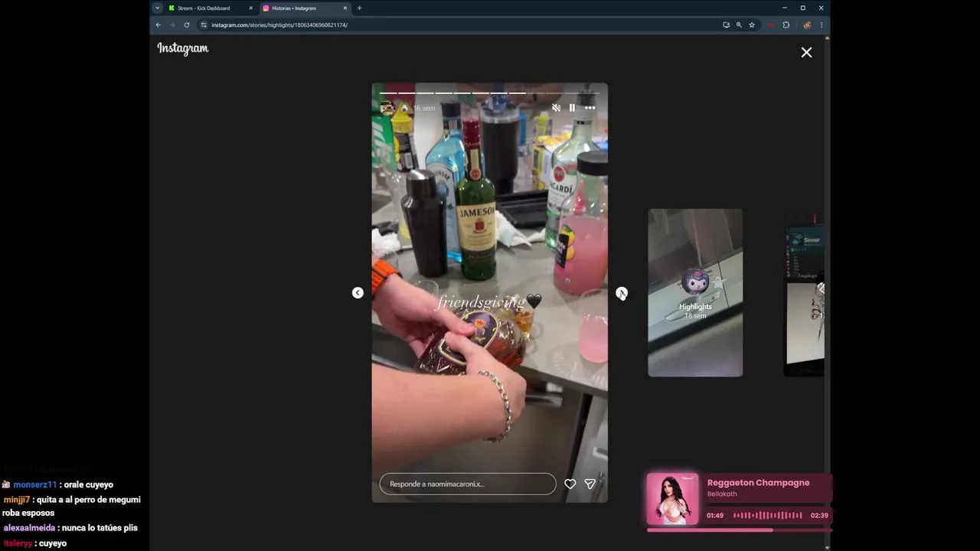This screenshot has height=551, width=980.
Task: Click the reply to naomimacaroni.x field
Action: tap(468, 484)
